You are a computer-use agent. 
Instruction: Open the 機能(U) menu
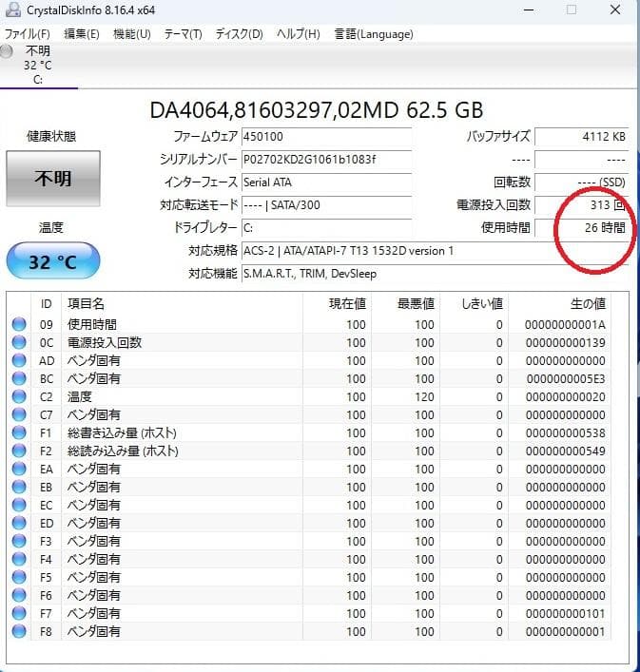coord(131,34)
